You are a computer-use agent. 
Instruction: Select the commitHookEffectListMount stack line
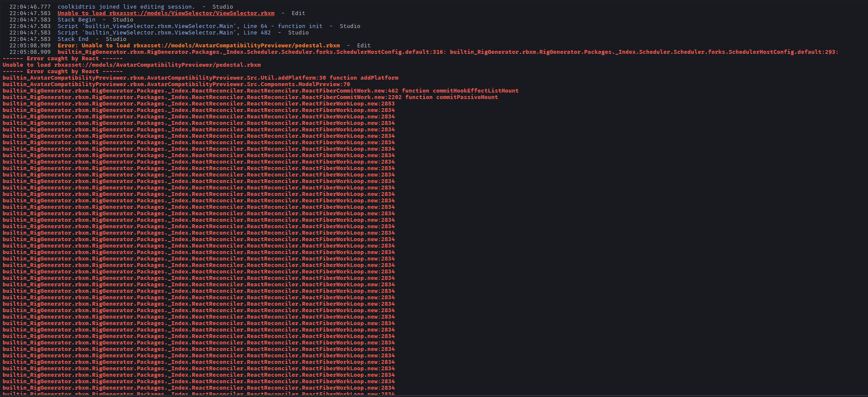[x=261, y=91]
